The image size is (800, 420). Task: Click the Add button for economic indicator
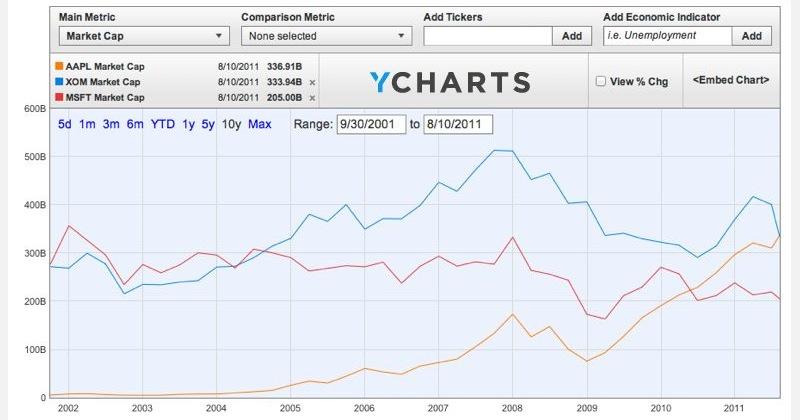(752, 36)
